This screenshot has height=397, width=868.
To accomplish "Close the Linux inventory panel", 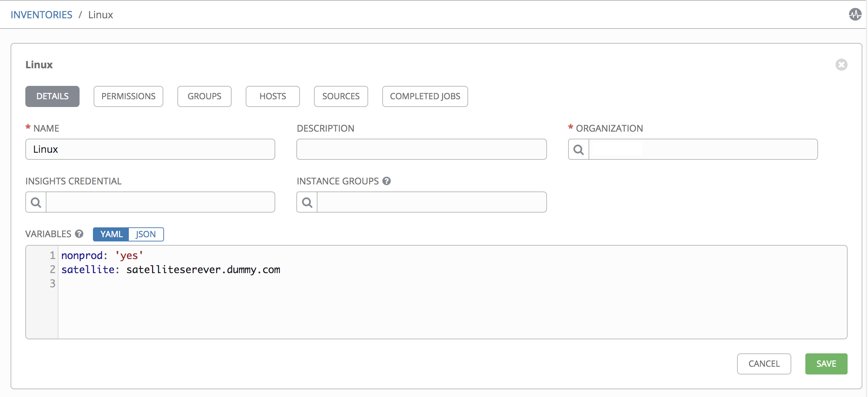I will (x=841, y=65).
